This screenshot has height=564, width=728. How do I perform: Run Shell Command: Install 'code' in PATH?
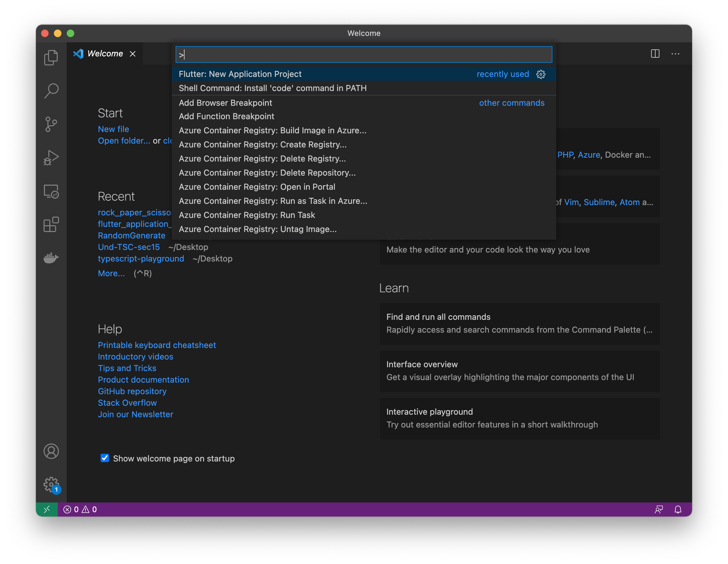coord(364,88)
